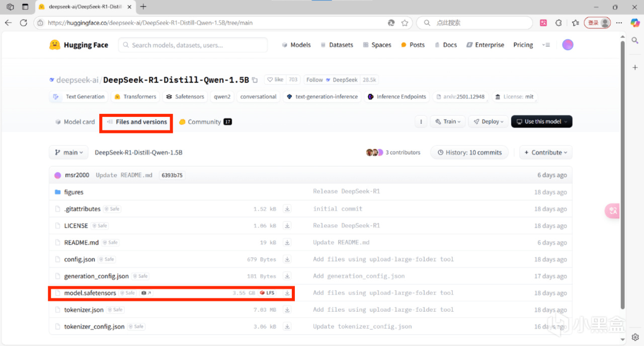Select the Files and versions tab
The width and height of the screenshot is (644, 346).
pyautogui.click(x=136, y=122)
